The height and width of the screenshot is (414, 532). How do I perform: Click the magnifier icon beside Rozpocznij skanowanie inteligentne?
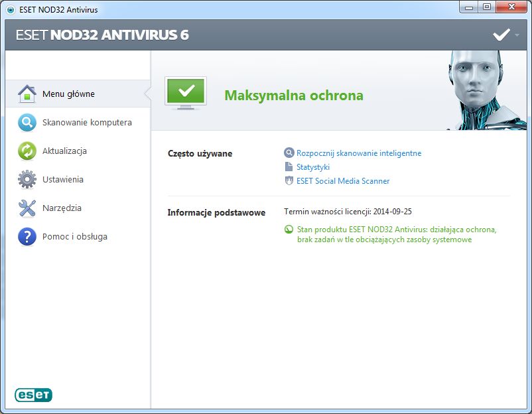pyautogui.click(x=289, y=153)
